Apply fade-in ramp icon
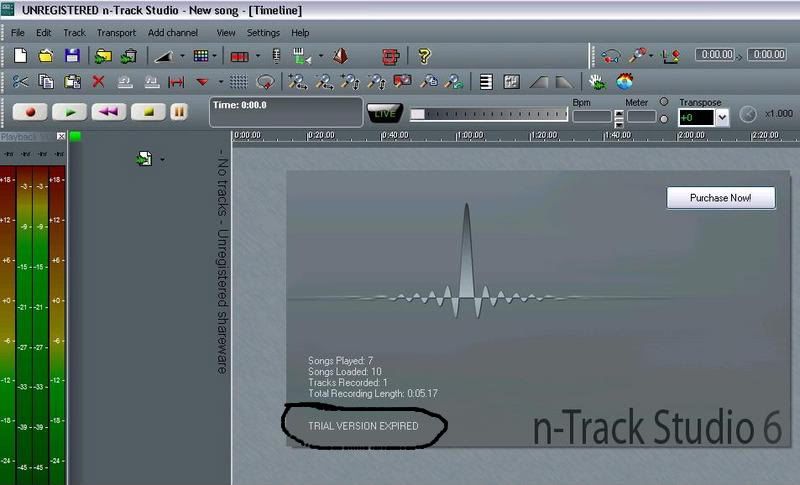Image resolution: width=800 pixels, height=485 pixels. pos(538,82)
